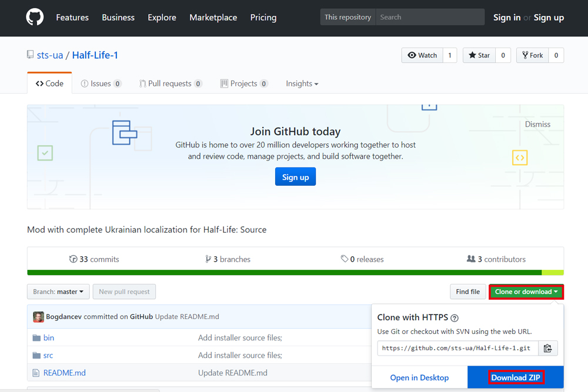Star the Half-Life-1 repository
The height and width of the screenshot is (392, 588).
479,55
